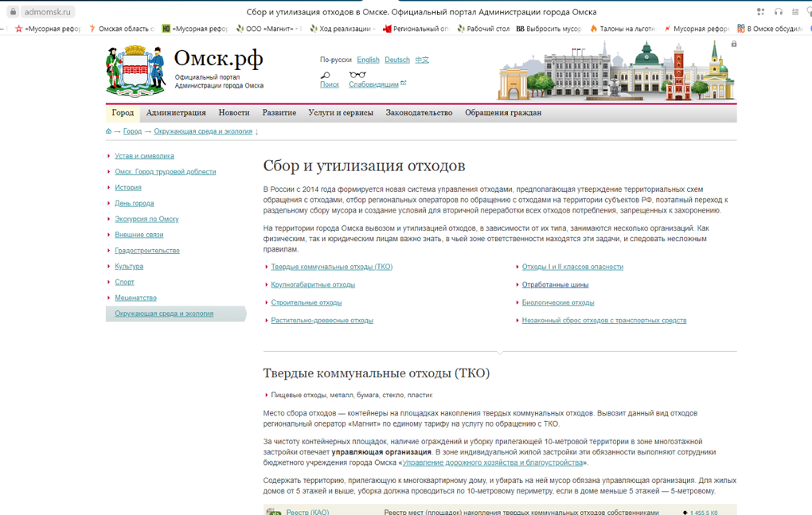The width and height of the screenshot is (812, 515).
Task: Open the Талоны на льготн bookmark
Action: pyautogui.click(x=623, y=29)
